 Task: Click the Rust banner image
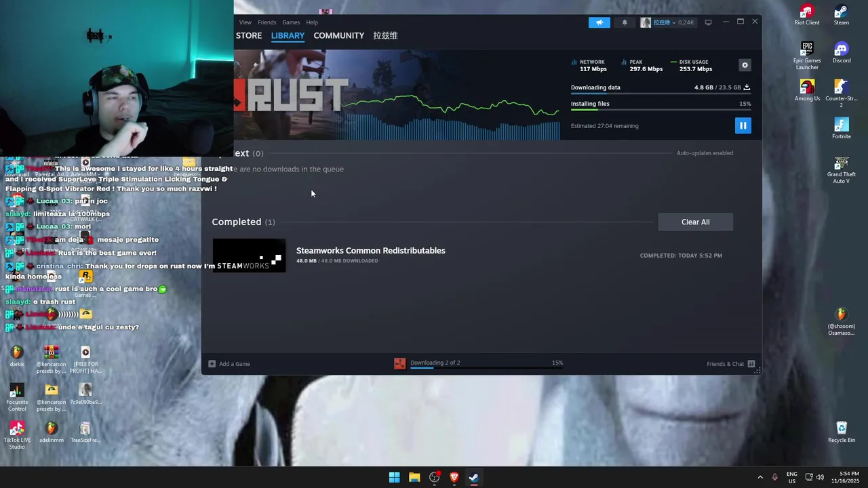click(x=397, y=95)
